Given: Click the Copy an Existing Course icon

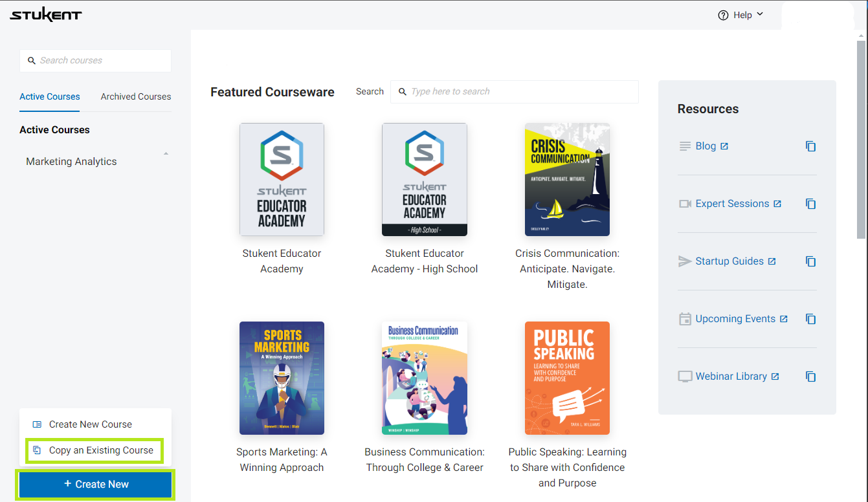Looking at the screenshot, I should click(x=37, y=450).
